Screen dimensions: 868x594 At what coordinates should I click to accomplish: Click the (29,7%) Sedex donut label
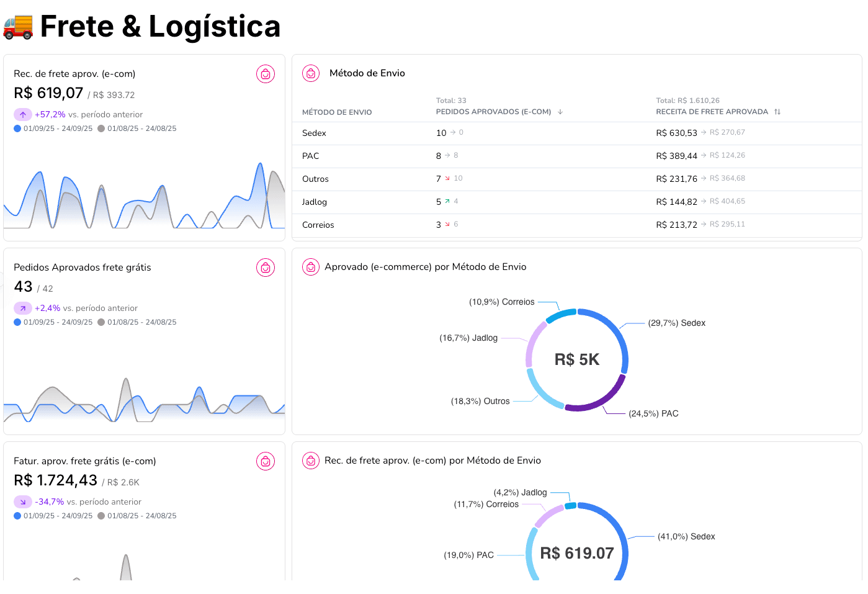pyautogui.click(x=676, y=323)
